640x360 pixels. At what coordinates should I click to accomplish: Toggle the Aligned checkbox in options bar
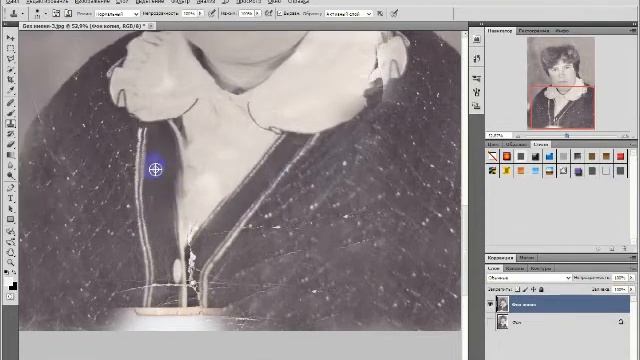click(280, 13)
